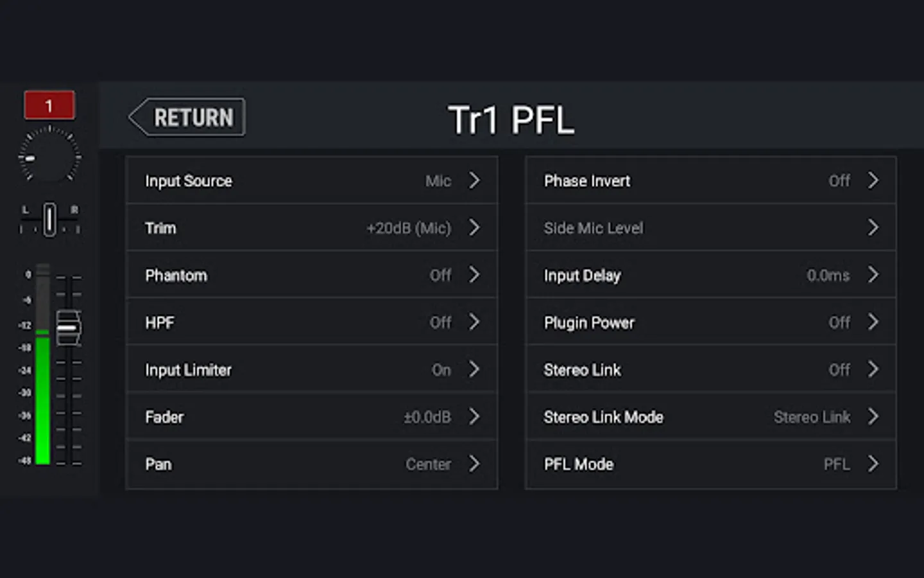The width and height of the screenshot is (924, 578).
Task: Toggle the HPF Off value
Action: pos(440,322)
